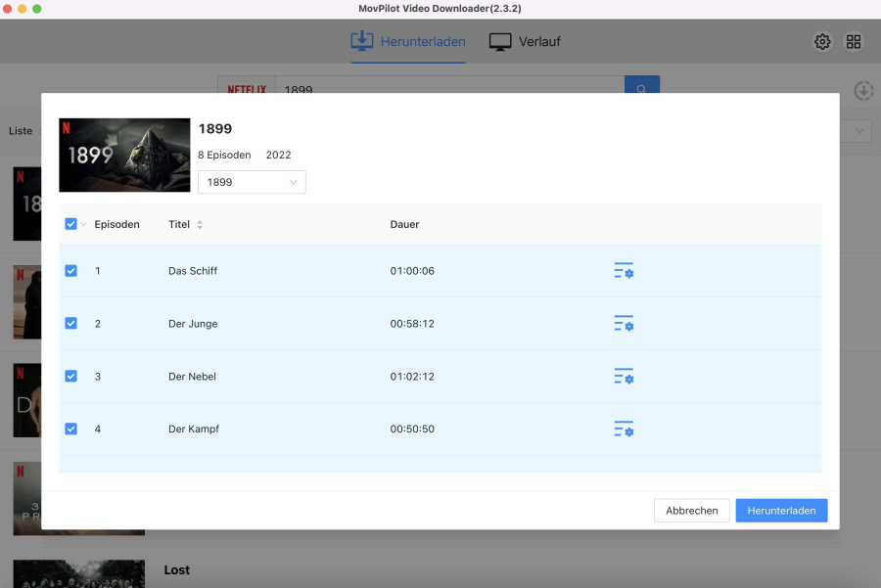Click the year 2022 label

[279, 155]
